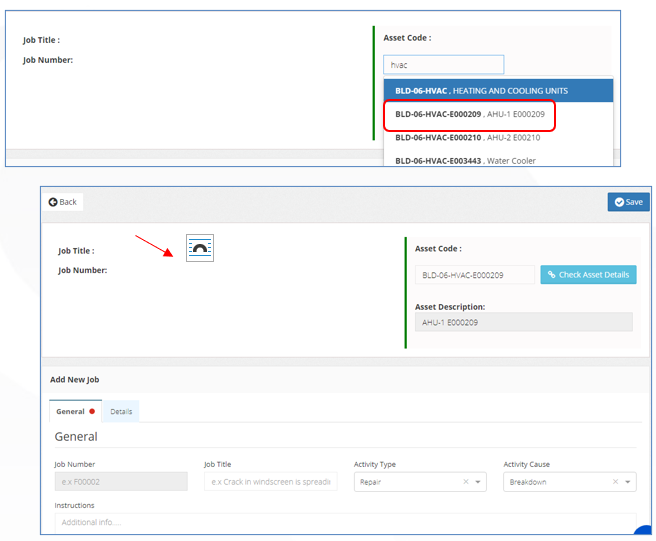
Task: Click the job title image icon
Action: [x=200, y=248]
